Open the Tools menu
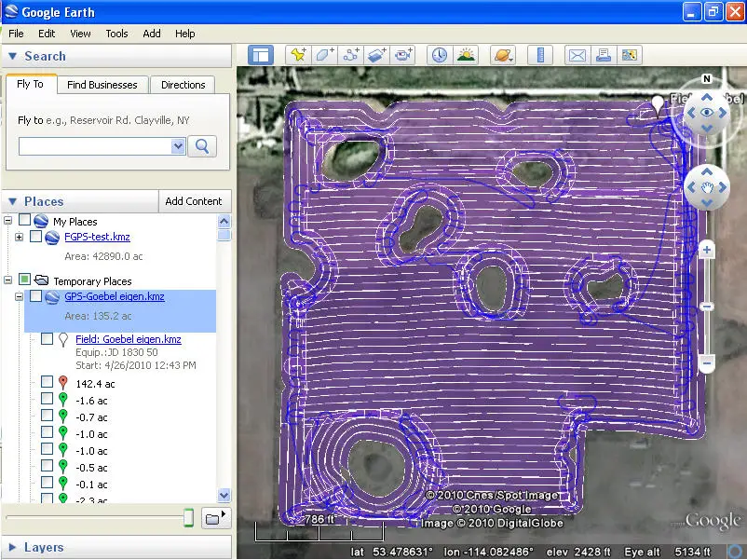747x560 pixels. pyautogui.click(x=116, y=34)
